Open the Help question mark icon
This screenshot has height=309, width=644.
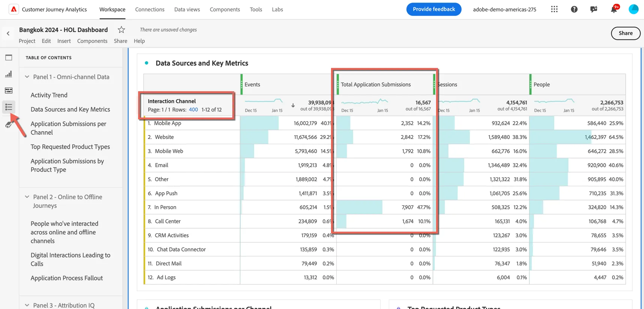(x=574, y=9)
